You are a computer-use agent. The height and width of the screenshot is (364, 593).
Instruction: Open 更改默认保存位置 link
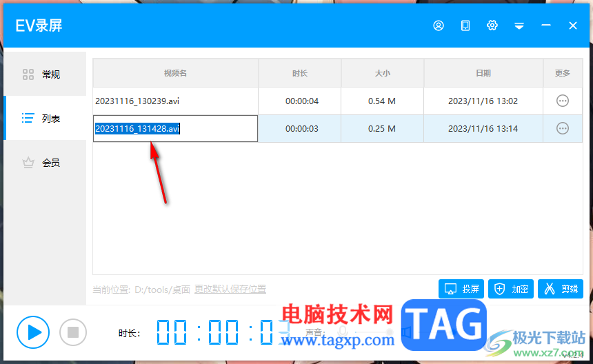tap(230, 289)
